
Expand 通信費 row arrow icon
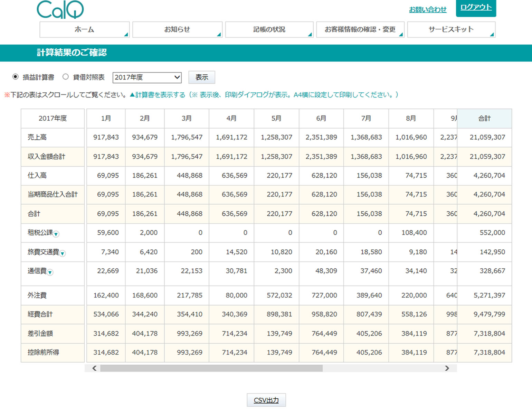(50, 272)
